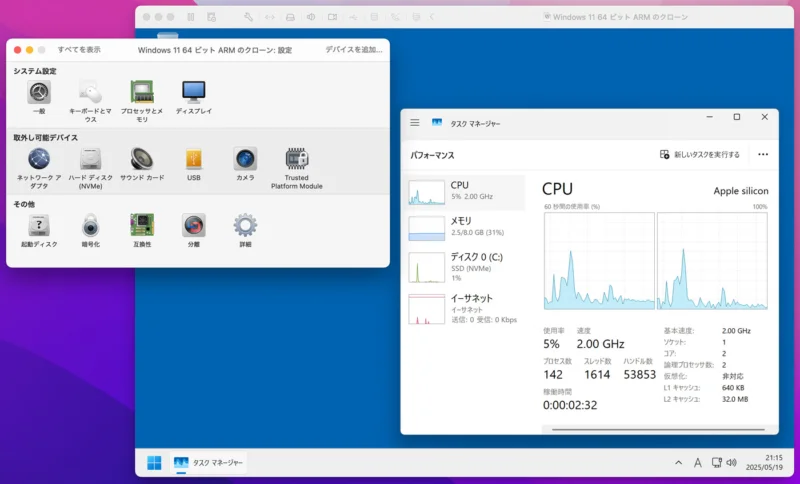800x484 pixels.
Task: Click the L1 cache value 640 KB
Action: pyautogui.click(x=733, y=388)
